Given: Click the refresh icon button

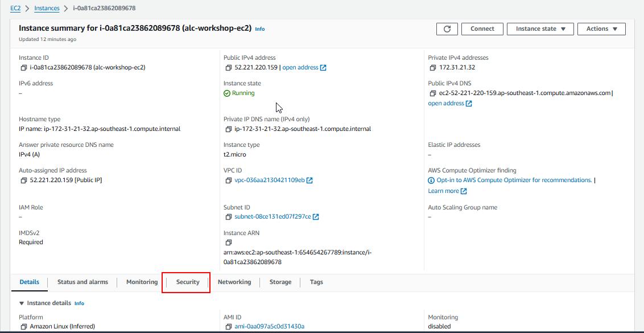Looking at the screenshot, I should (x=447, y=29).
